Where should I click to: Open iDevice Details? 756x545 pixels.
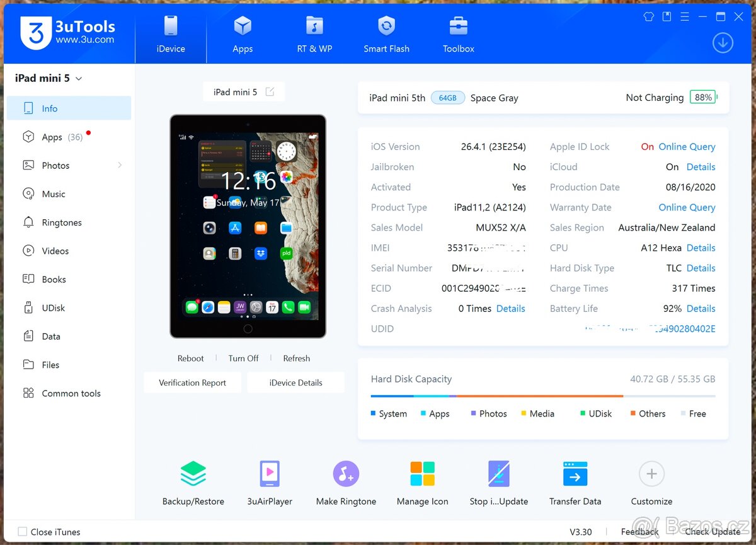(x=295, y=382)
